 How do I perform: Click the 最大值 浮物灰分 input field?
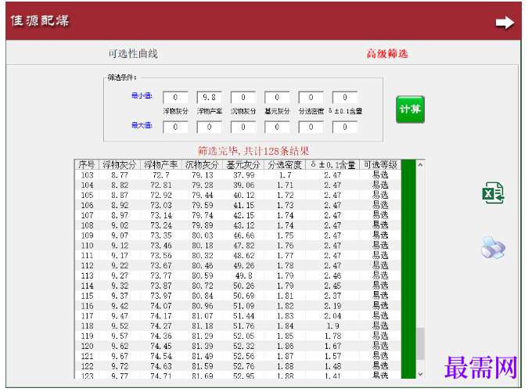point(175,128)
